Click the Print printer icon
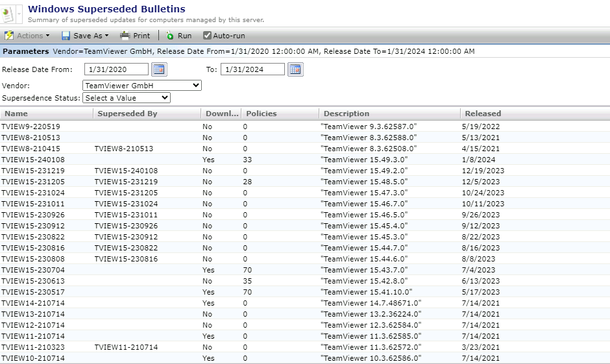The width and height of the screenshot is (610, 364). (x=125, y=36)
